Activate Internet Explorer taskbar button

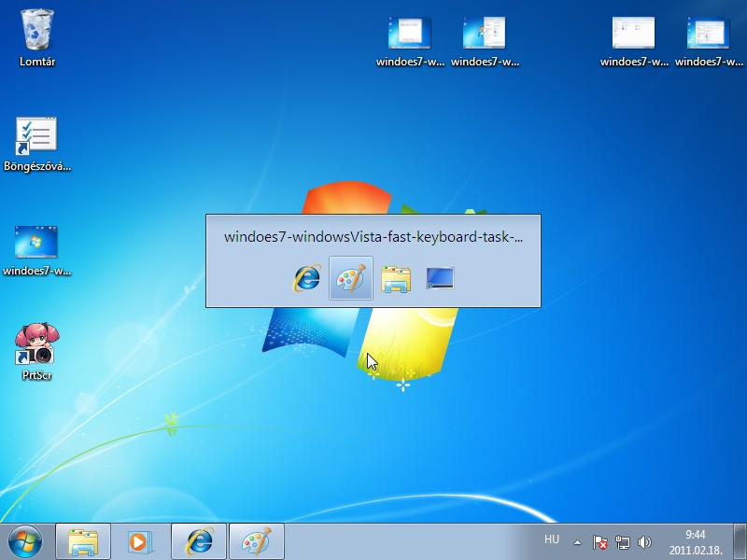(x=199, y=542)
